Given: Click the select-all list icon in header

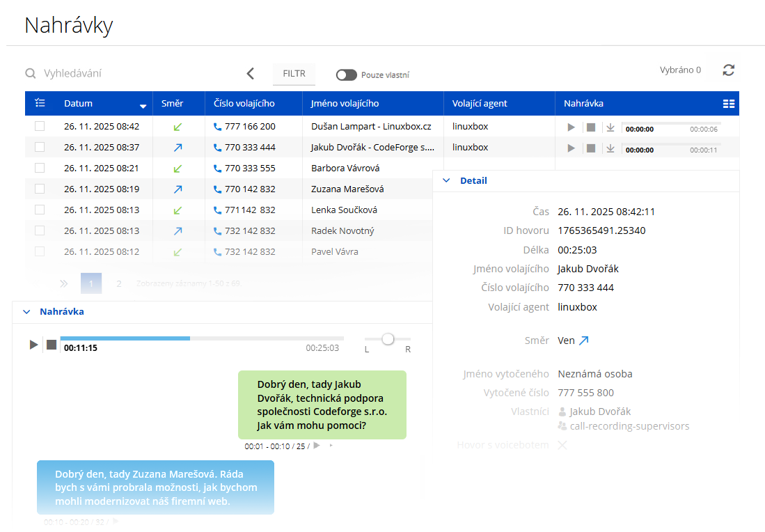Looking at the screenshot, I should [x=40, y=103].
